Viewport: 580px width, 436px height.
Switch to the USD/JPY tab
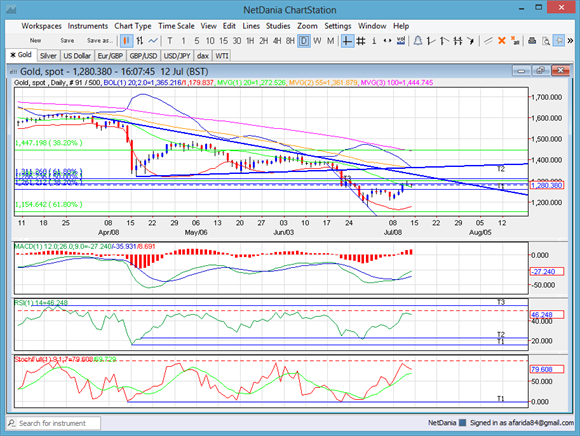click(177, 56)
